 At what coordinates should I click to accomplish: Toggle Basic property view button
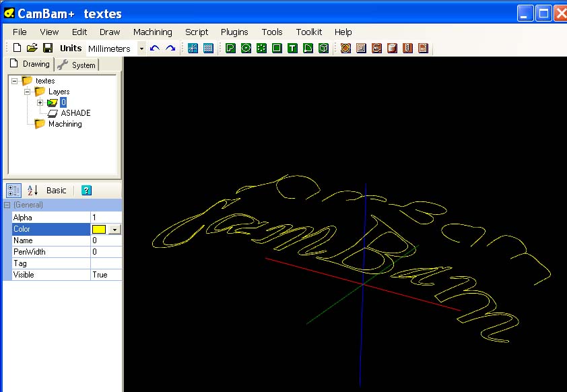[57, 191]
